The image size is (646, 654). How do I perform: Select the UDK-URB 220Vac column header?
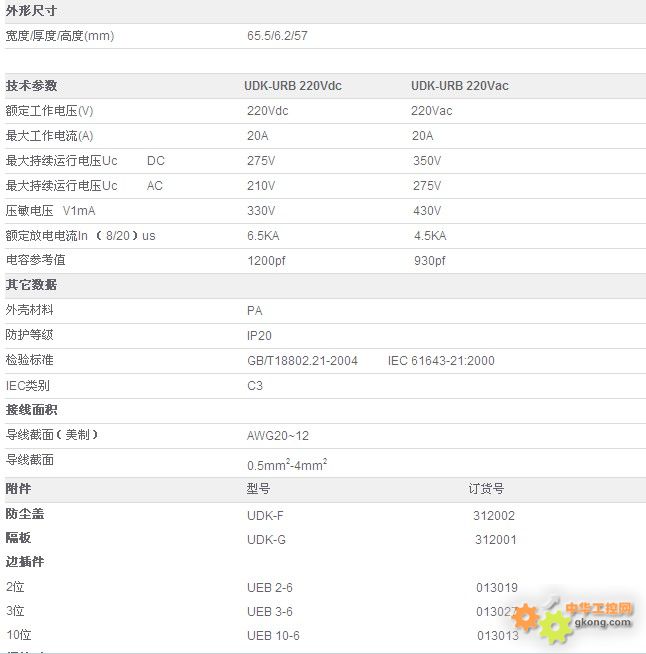(x=459, y=86)
